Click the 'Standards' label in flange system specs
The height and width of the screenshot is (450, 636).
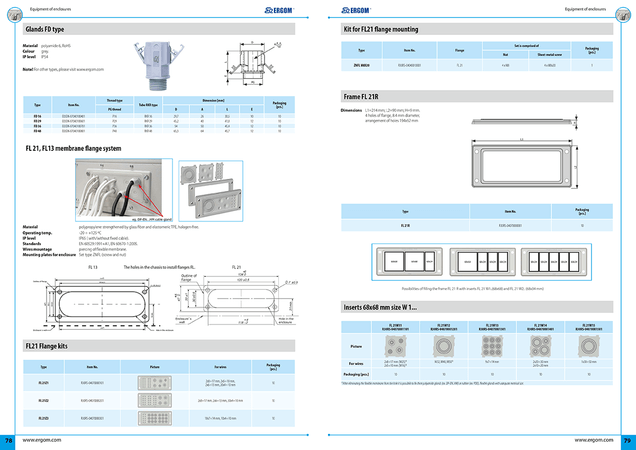32,244
